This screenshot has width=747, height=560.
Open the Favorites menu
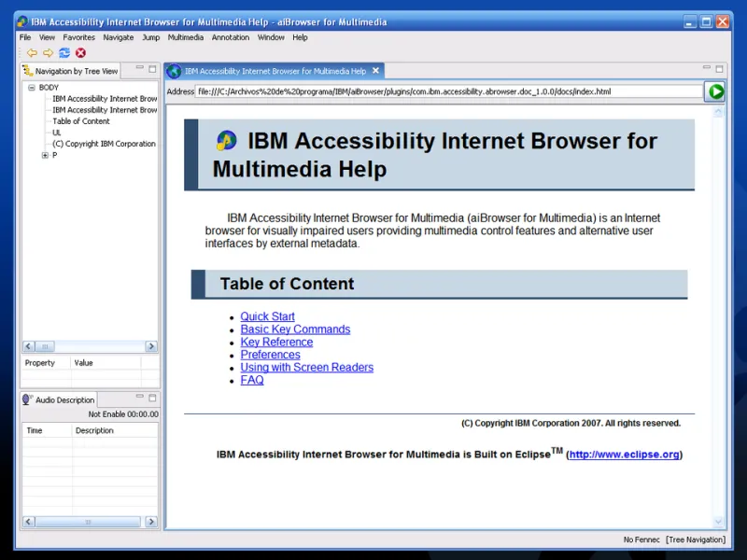click(78, 37)
